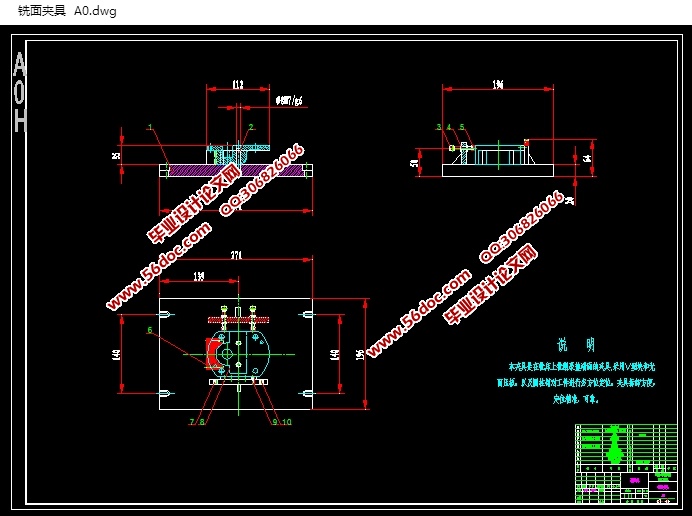Select part callout number 2 in front view
The image size is (692, 516).
click(x=251, y=127)
